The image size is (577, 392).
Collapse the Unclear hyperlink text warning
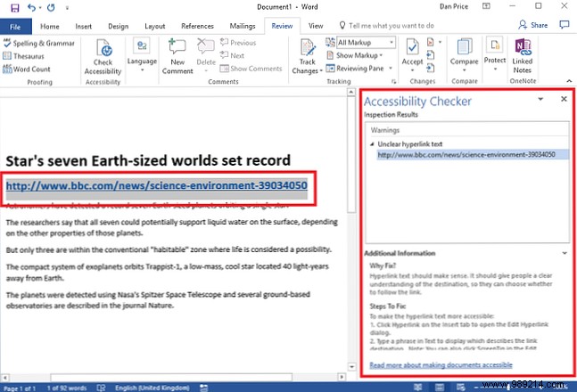tap(372, 144)
